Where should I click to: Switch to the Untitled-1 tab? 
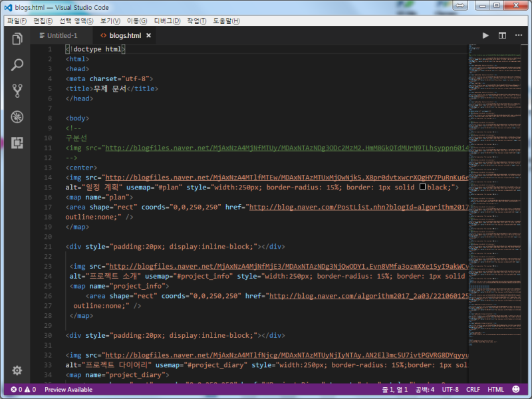click(x=63, y=35)
